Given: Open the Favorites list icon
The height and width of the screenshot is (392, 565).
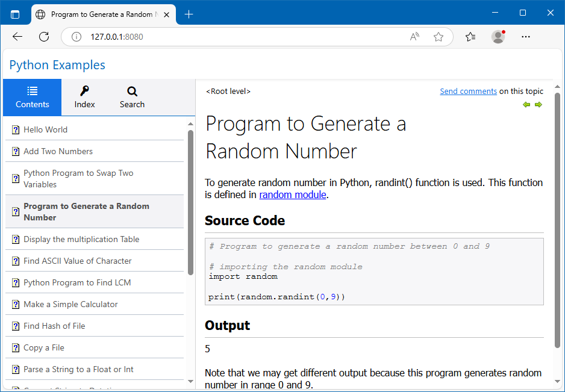Looking at the screenshot, I should [470, 37].
